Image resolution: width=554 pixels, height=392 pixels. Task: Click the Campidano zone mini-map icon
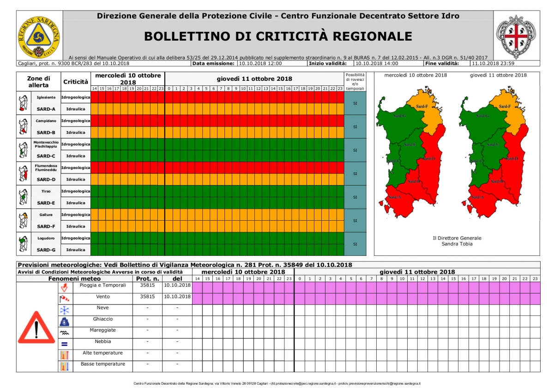(x=23, y=126)
